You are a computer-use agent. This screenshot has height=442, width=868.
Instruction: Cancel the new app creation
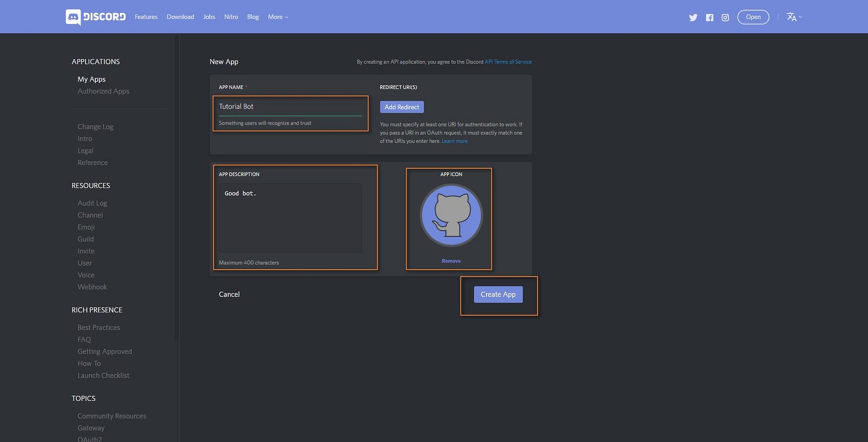click(229, 295)
